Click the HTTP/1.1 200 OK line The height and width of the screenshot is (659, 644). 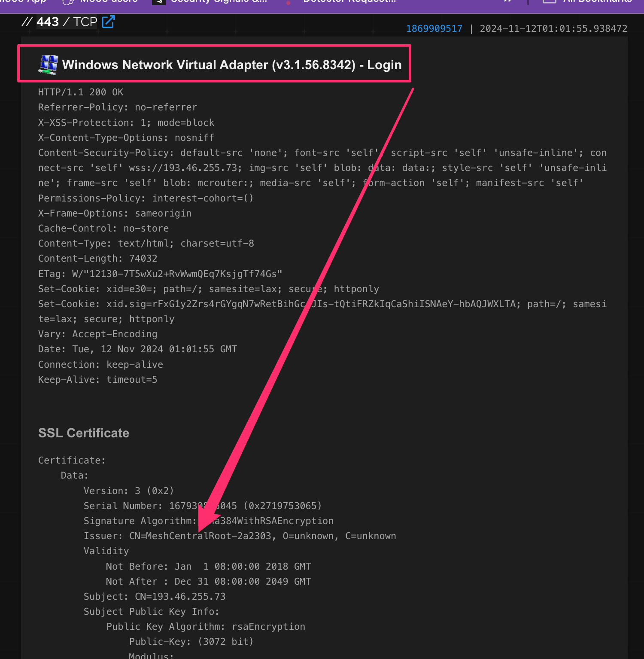pos(81,92)
